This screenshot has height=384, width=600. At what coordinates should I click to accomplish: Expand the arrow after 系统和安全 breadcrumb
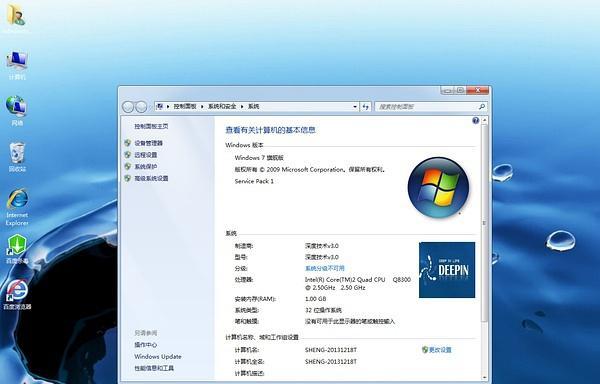click(x=242, y=107)
